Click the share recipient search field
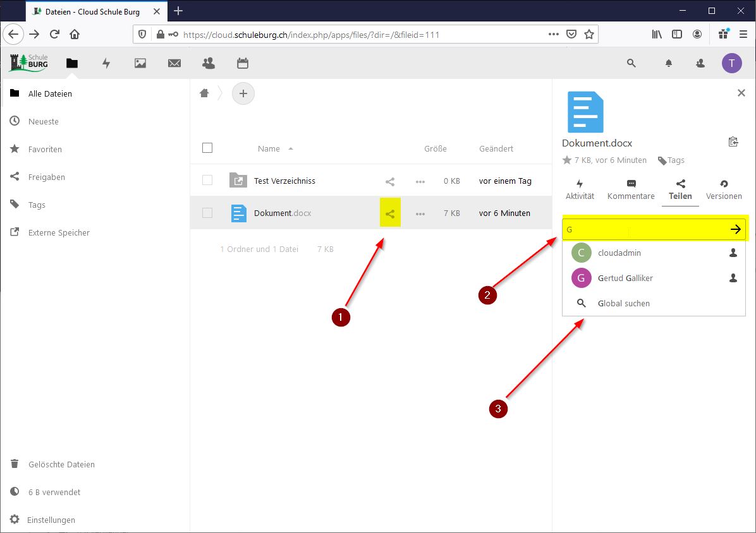756x533 pixels. click(645, 230)
